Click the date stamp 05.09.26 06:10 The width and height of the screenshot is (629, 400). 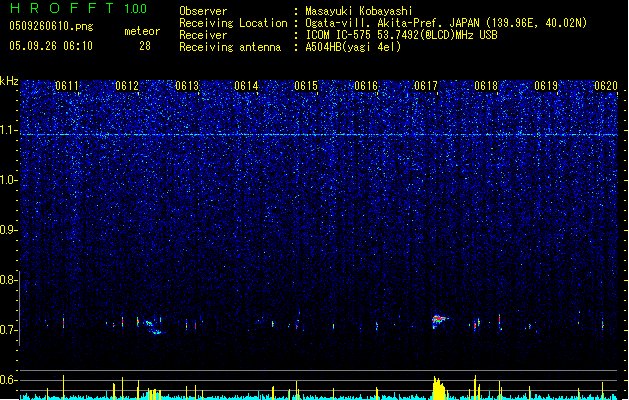51,46
